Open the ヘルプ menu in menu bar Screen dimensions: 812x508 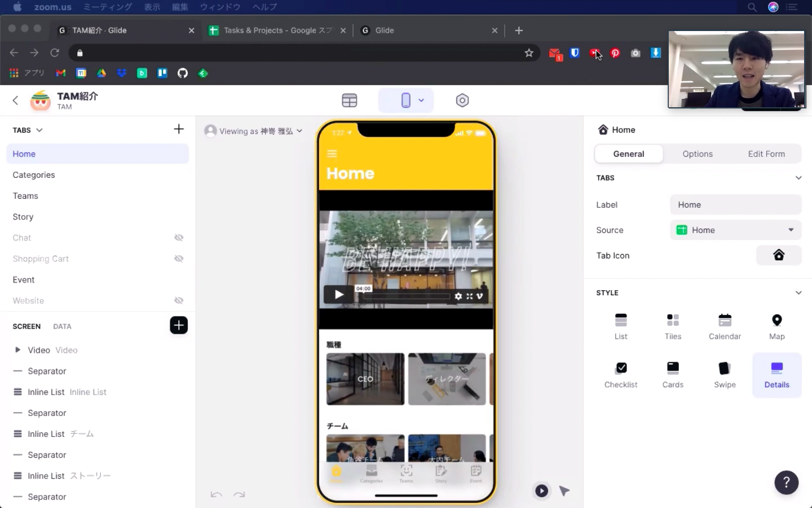(264, 7)
